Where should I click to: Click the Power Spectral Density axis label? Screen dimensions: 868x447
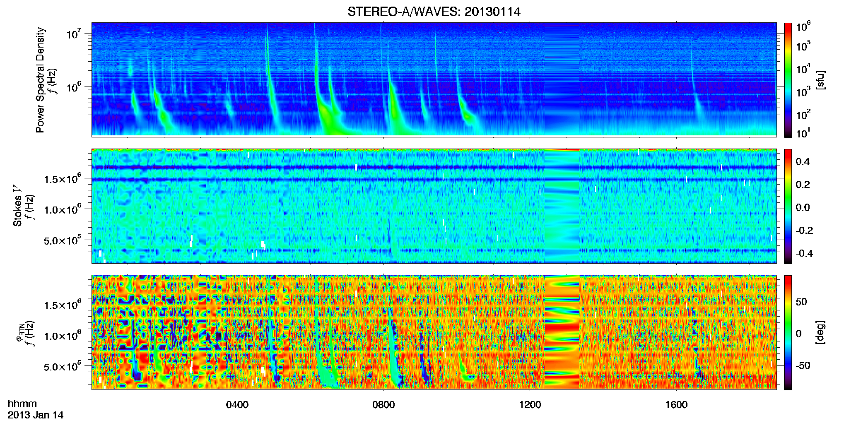tap(40, 80)
